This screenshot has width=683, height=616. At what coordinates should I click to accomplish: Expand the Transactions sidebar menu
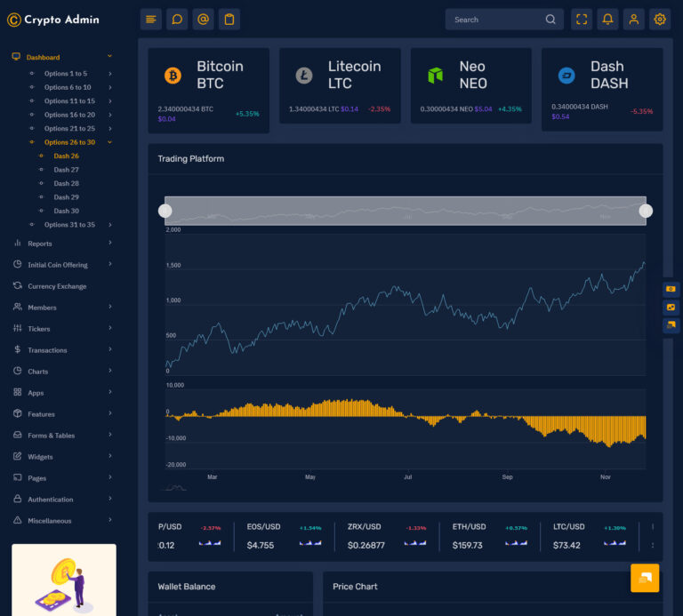pos(62,350)
